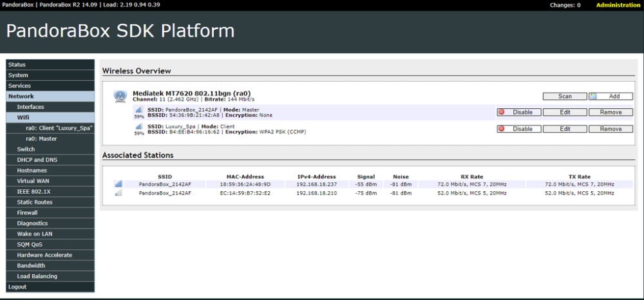Screen dimensions: 644x300
Task: Open the System menu
Action: coord(50,75)
